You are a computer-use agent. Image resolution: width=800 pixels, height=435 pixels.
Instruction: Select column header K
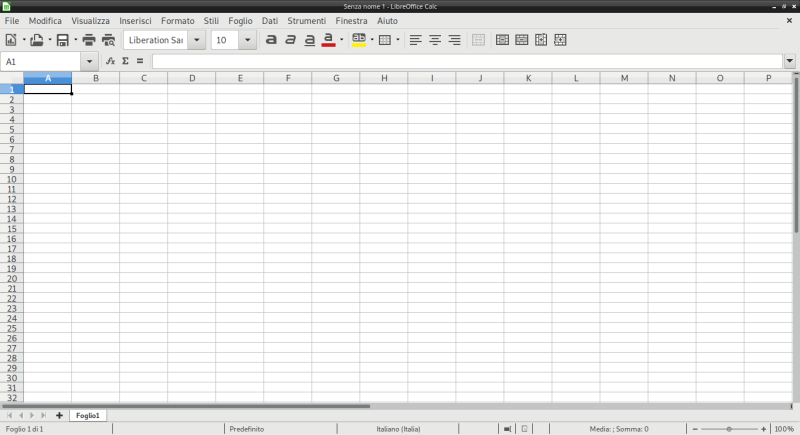(528, 78)
